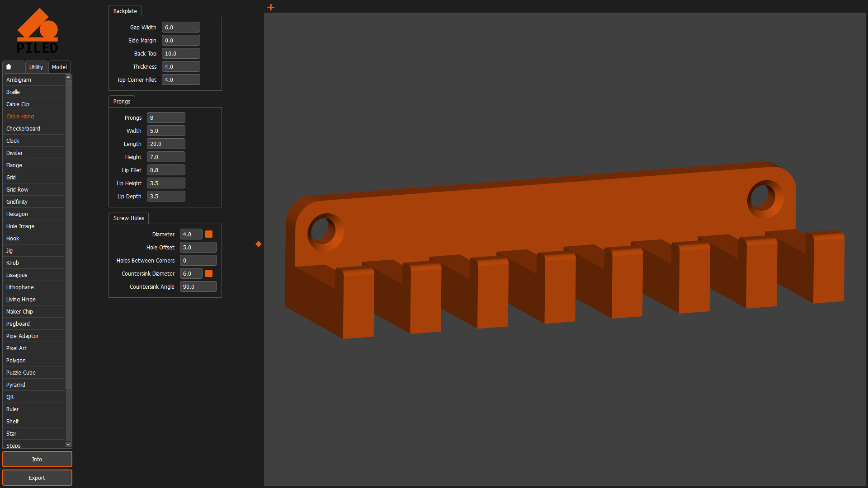Click the Info button
This screenshot has width=868, height=488.
[37, 459]
